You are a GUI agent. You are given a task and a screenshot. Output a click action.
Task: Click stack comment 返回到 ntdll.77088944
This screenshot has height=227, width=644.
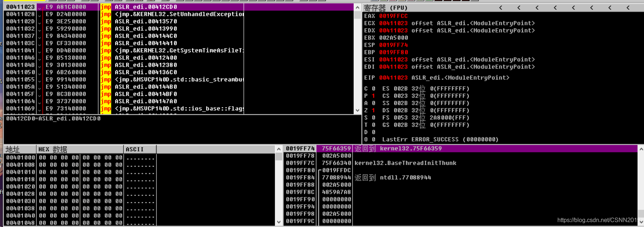coord(393,178)
